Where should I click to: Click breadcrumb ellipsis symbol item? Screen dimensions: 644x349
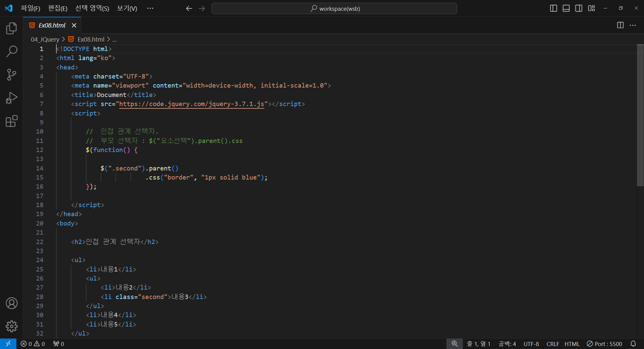114,39
